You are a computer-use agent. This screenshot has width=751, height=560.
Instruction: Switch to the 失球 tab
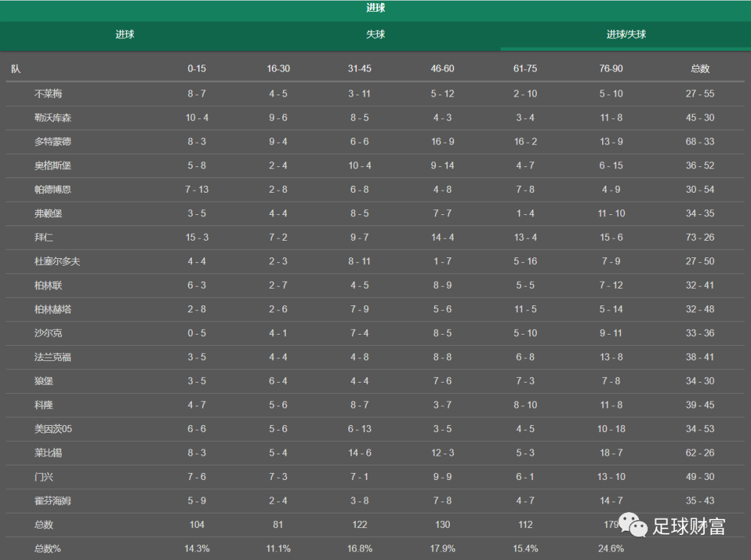point(375,35)
